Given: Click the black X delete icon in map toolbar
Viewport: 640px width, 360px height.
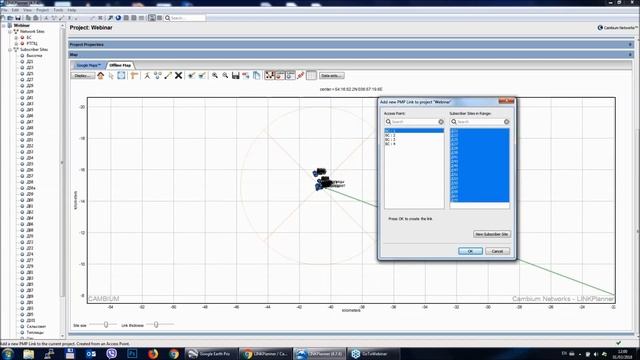Looking at the screenshot, I should (178, 76).
